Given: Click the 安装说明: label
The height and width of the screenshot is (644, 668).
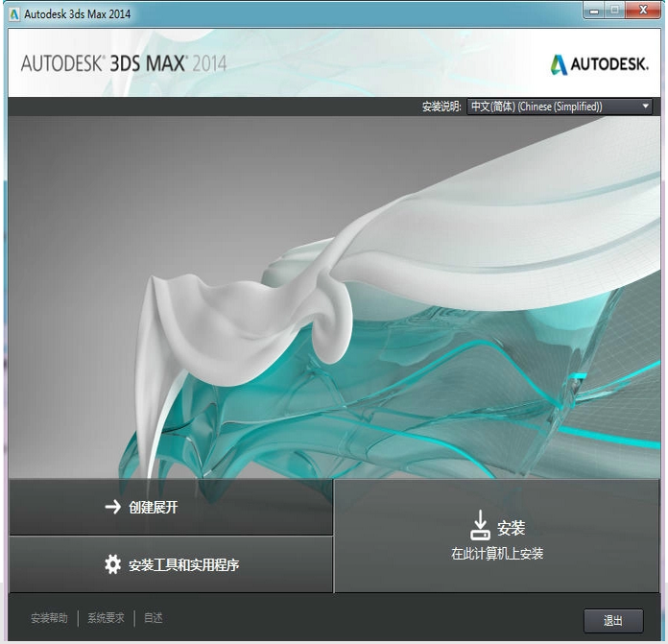Looking at the screenshot, I should [x=441, y=107].
